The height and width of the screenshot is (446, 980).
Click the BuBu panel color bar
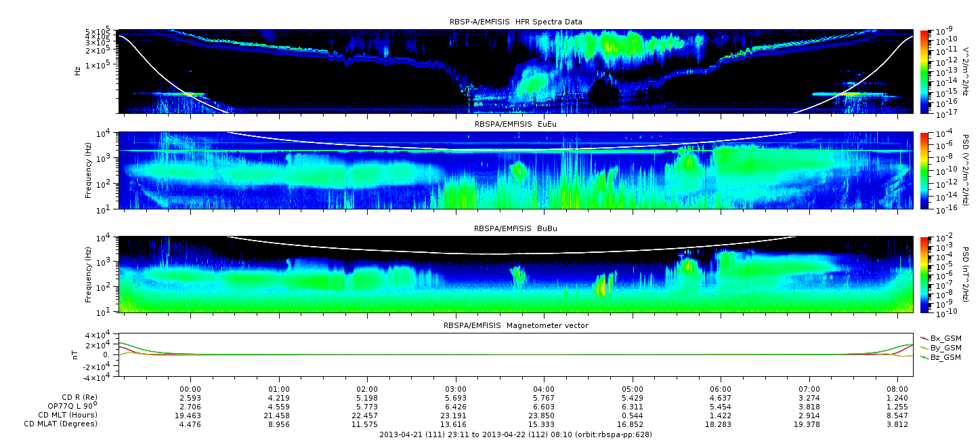point(924,274)
